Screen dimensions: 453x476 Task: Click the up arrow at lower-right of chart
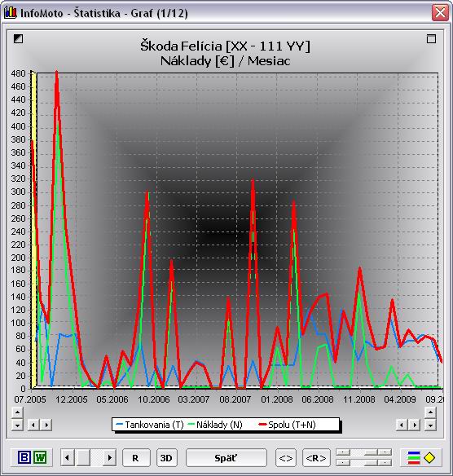430,412
